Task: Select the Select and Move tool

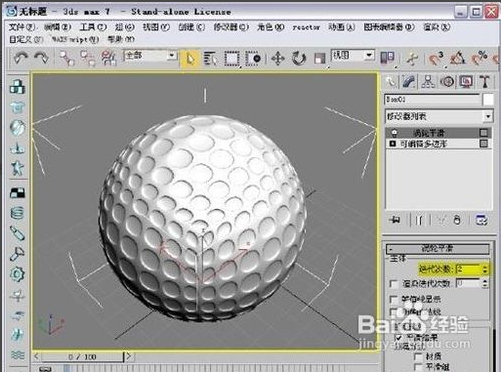Action: [x=278, y=59]
